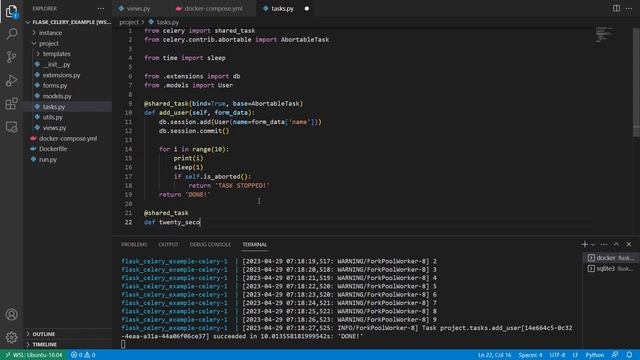Change file encoding via UTF-8

[x=557, y=355]
